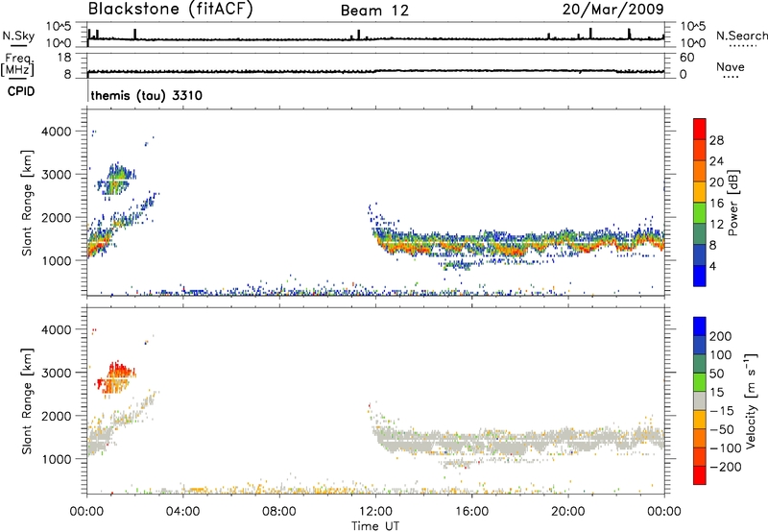Viewport: 768px width, 532px height.
Task: Click the '12:00' time tick label
Action: 375,512
